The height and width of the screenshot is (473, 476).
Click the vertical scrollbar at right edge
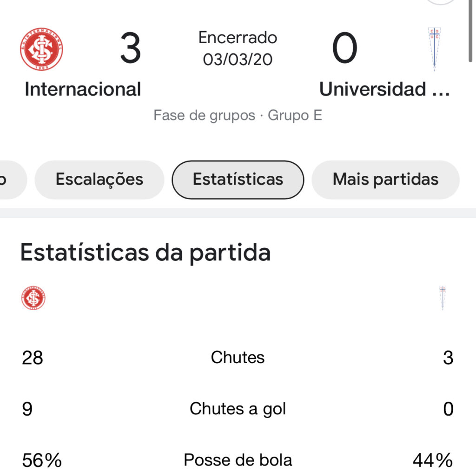tap(470, 31)
